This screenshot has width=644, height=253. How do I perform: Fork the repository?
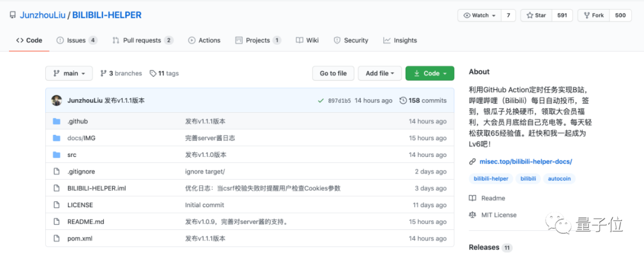[x=593, y=16]
